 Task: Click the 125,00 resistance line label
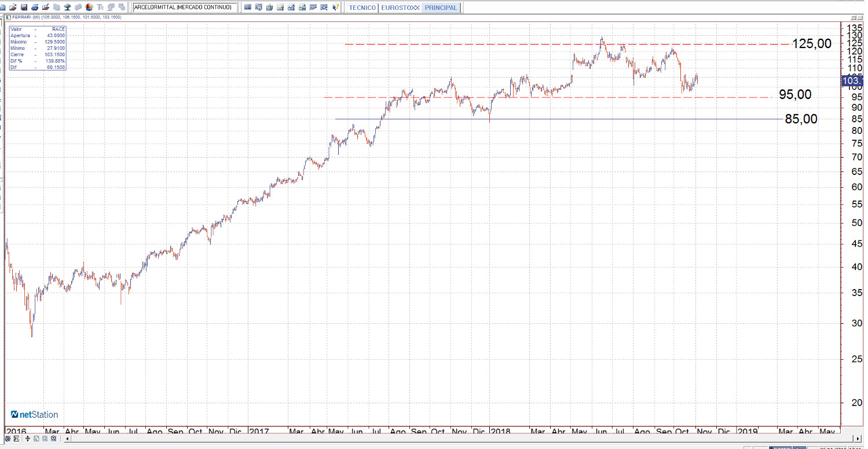click(x=812, y=43)
